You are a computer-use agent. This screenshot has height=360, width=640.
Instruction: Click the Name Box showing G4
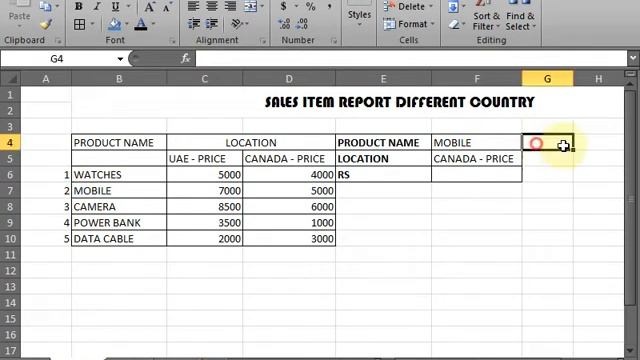click(x=57, y=59)
